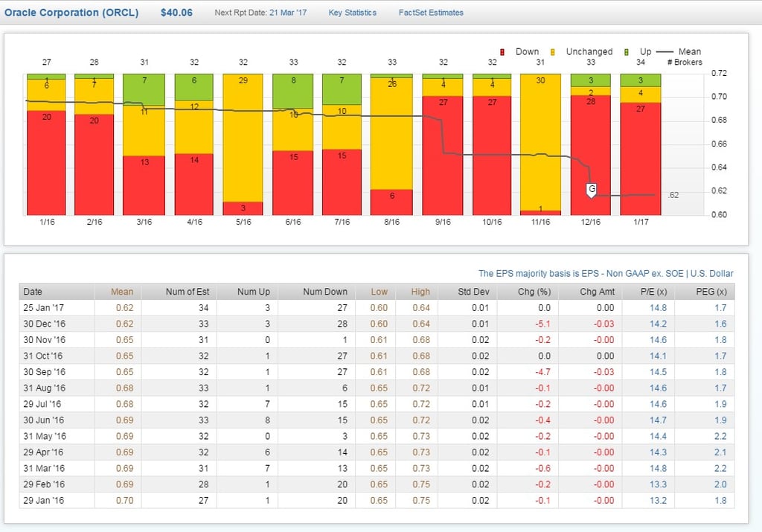The height and width of the screenshot is (532, 762).
Task: Click the 12/16 x-axis label
Action: pos(590,222)
